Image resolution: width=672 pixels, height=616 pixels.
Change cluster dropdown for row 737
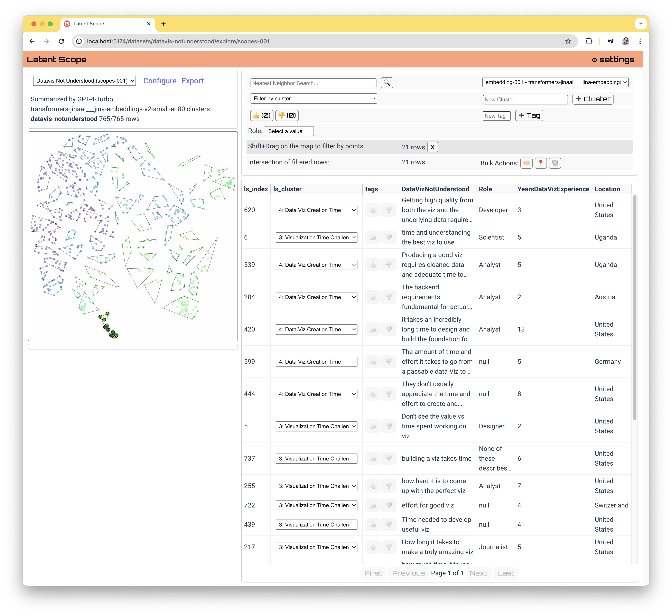(x=316, y=459)
